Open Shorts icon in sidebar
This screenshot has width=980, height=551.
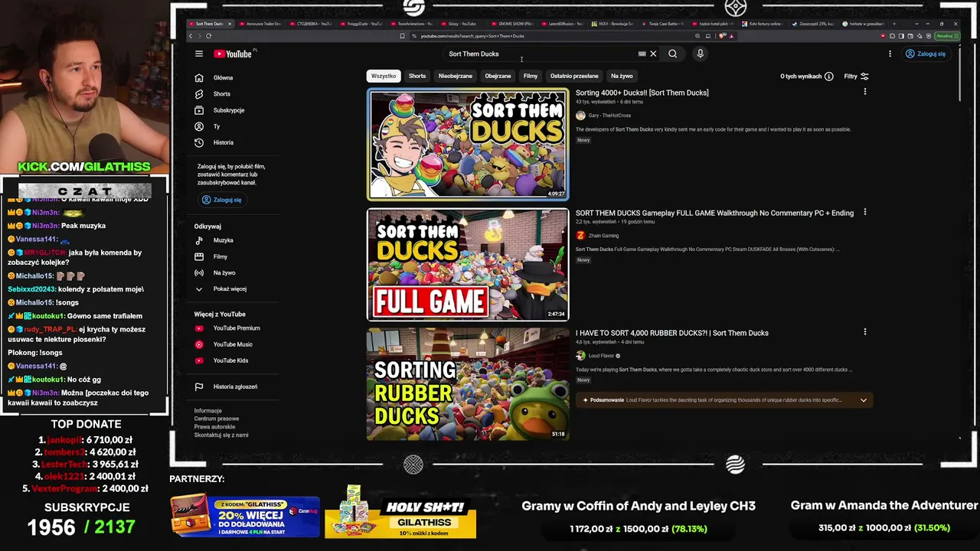point(199,93)
